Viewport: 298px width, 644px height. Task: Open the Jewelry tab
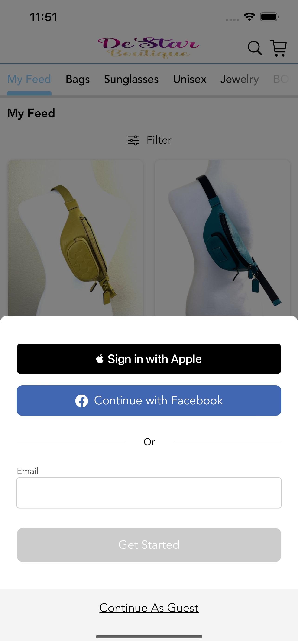(240, 79)
